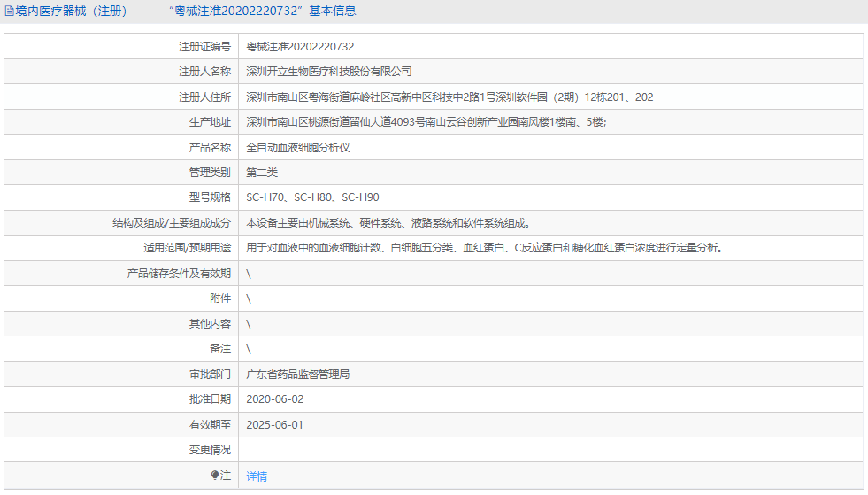The width and height of the screenshot is (868, 495).
Task: Click the 第二类 management category value
Action: (x=262, y=173)
